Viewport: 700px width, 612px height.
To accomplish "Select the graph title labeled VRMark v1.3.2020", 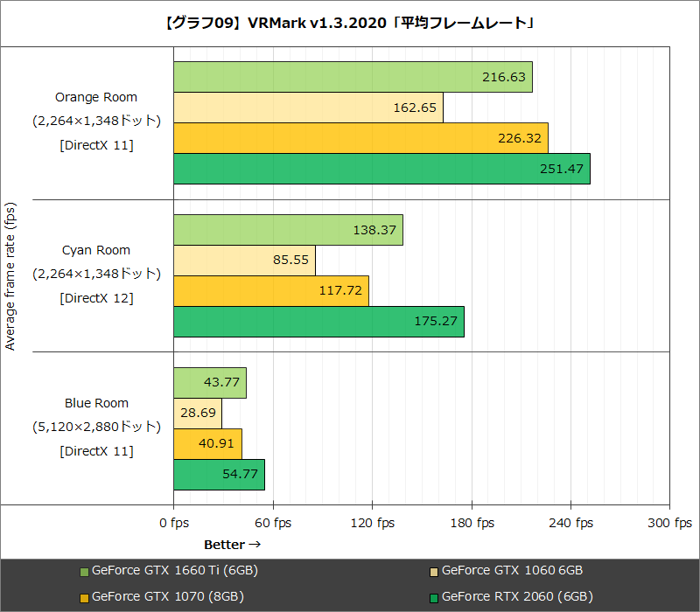I will [350, 20].
